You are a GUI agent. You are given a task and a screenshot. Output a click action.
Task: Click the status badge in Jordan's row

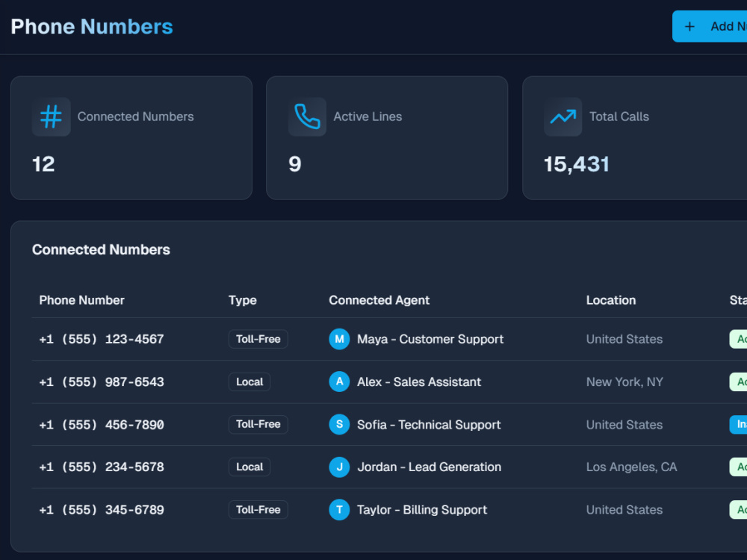tap(739, 467)
